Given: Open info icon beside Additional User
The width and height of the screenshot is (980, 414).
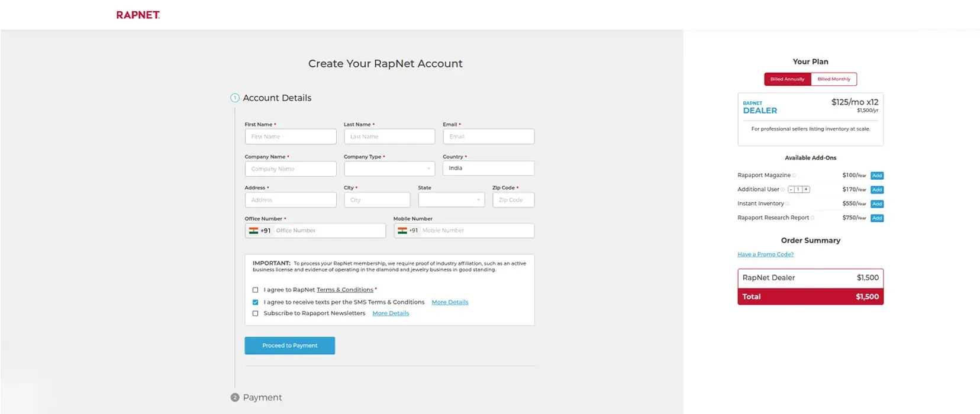Looking at the screenshot, I should click(x=783, y=190).
